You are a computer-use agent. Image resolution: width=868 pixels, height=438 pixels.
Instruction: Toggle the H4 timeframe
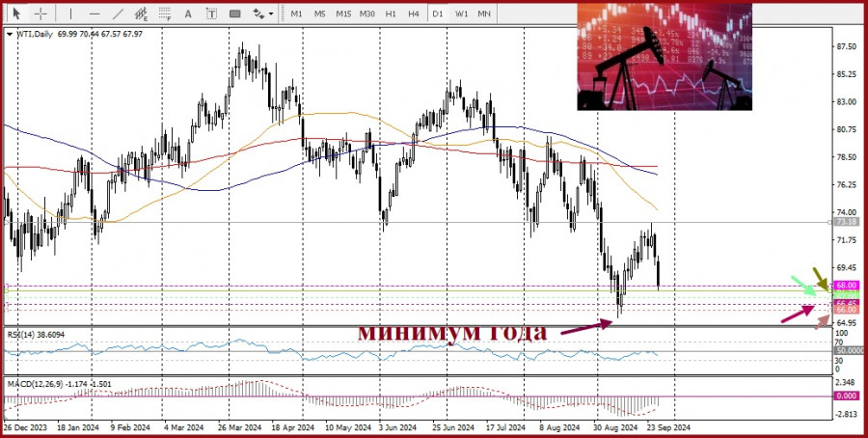click(414, 14)
